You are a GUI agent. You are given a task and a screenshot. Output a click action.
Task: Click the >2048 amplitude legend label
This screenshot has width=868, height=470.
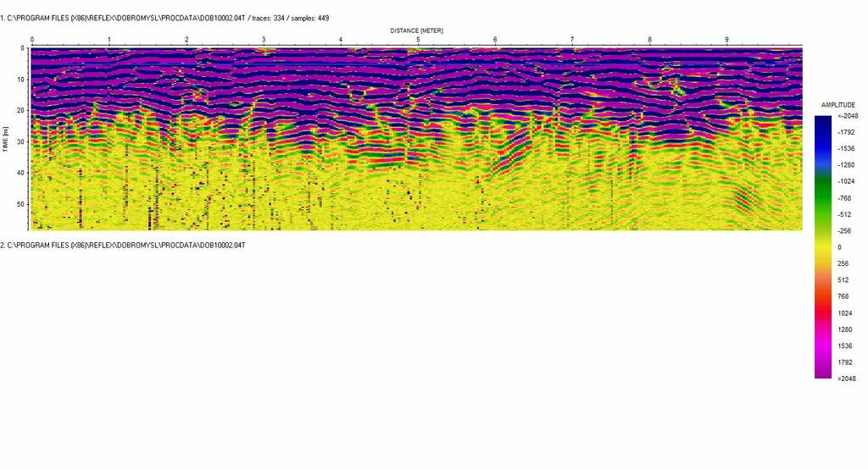point(845,379)
